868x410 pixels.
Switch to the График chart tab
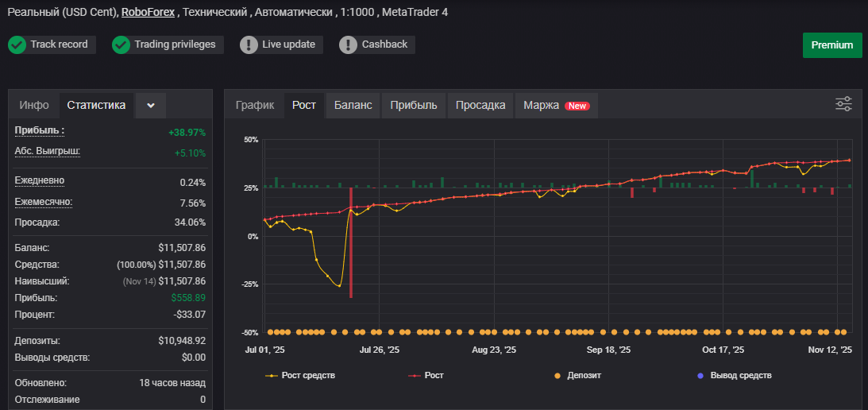tap(255, 105)
